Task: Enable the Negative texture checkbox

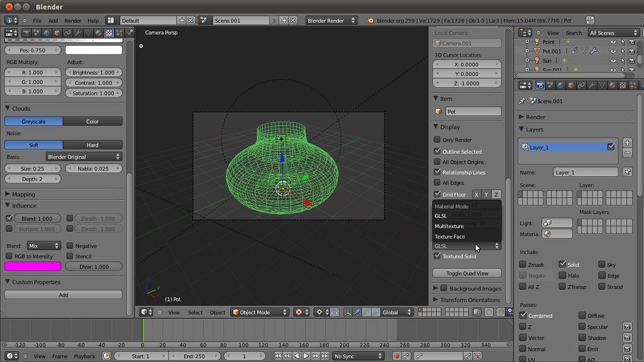Action: pos(70,246)
